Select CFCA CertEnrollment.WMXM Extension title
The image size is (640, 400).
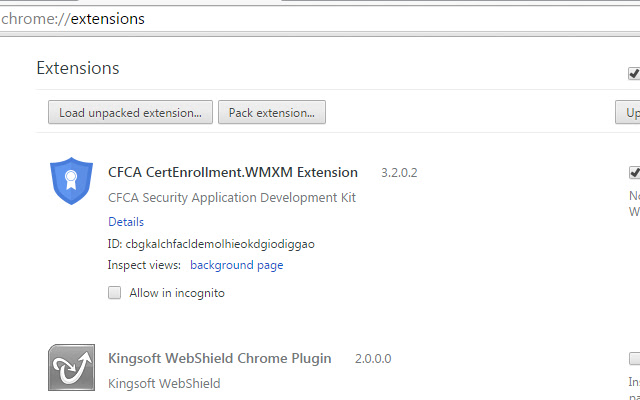tap(233, 172)
